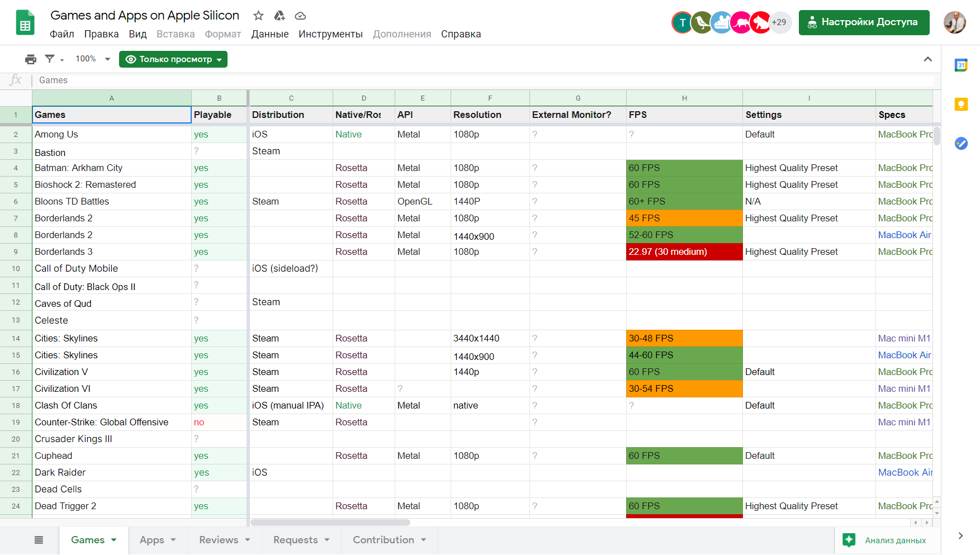The width and height of the screenshot is (980, 555).
Task: Star the Games and Apps document
Action: click(x=258, y=16)
